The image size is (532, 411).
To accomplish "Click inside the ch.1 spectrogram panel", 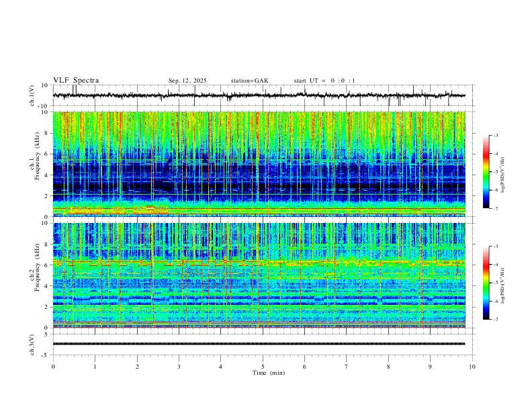I will click(259, 164).
